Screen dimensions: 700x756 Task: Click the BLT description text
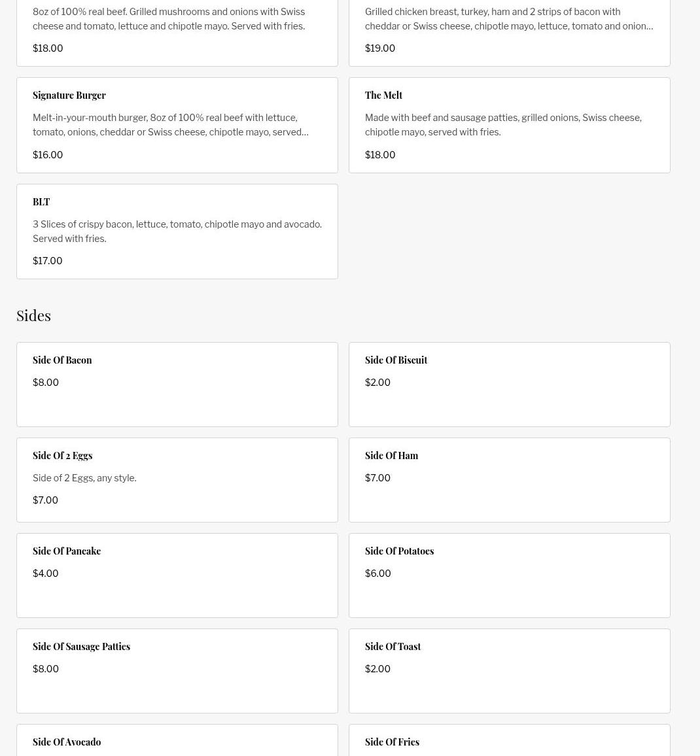[x=177, y=231]
